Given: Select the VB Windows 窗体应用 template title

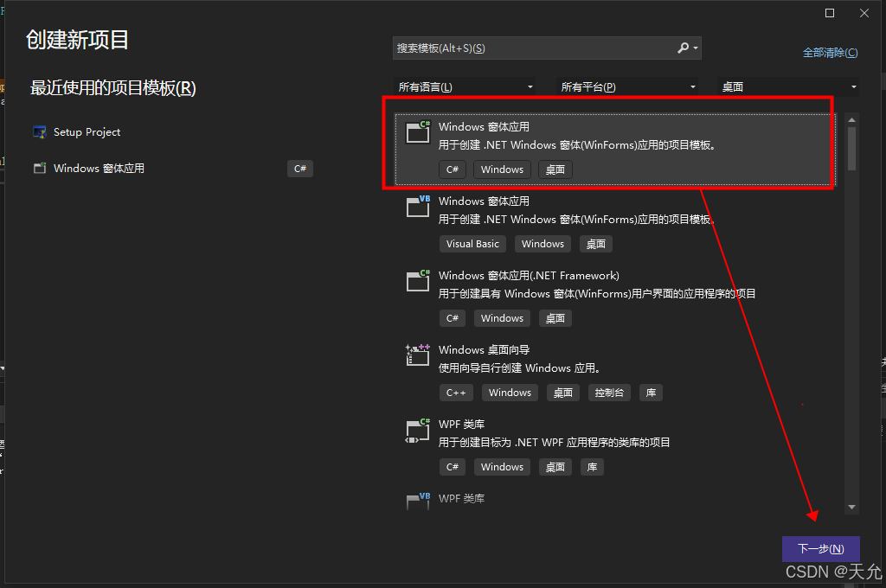Looking at the screenshot, I should pos(485,201).
